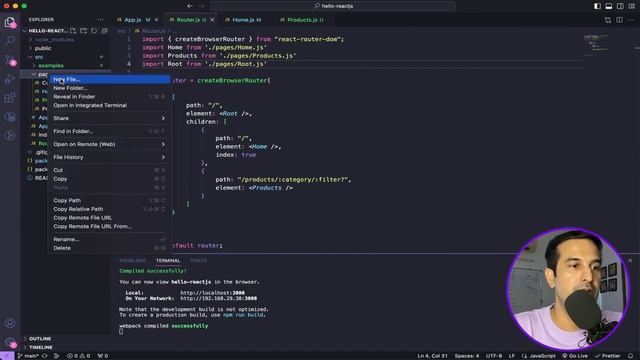The width and height of the screenshot is (640, 360).
Task: Expand Open on Remote (Web) submenu
Action: point(109,144)
